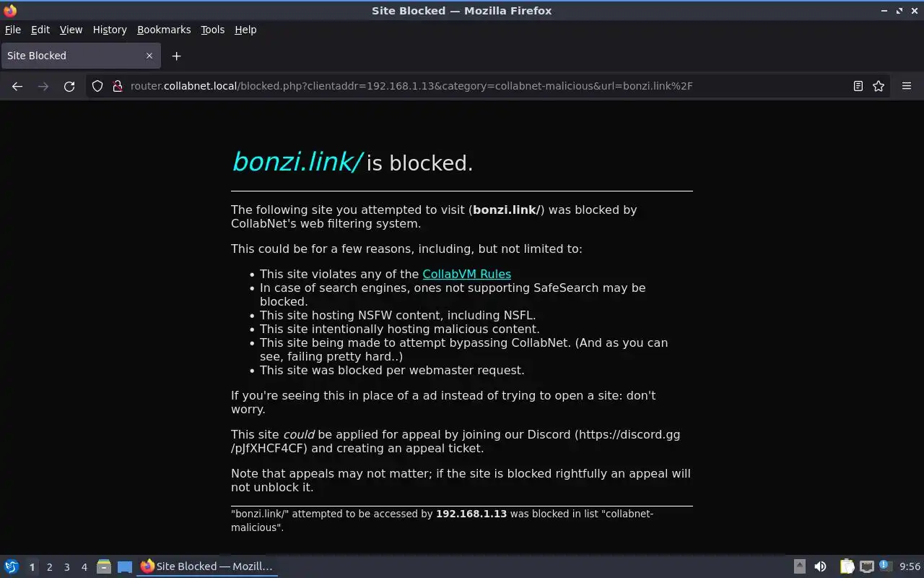Reload the blocked page
The width and height of the screenshot is (924, 578).
[x=69, y=86]
